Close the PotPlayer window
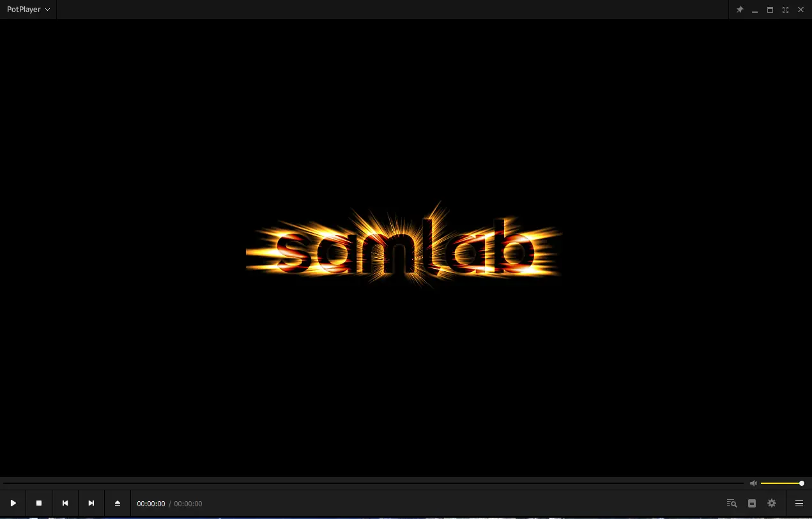Screen dimensions: 812x519 pyautogui.click(x=801, y=10)
